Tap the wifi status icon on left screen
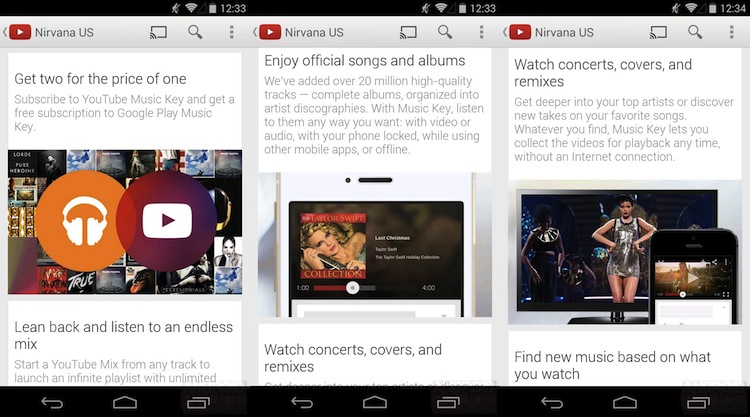The width and height of the screenshot is (750, 417). click(x=191, y=8)
